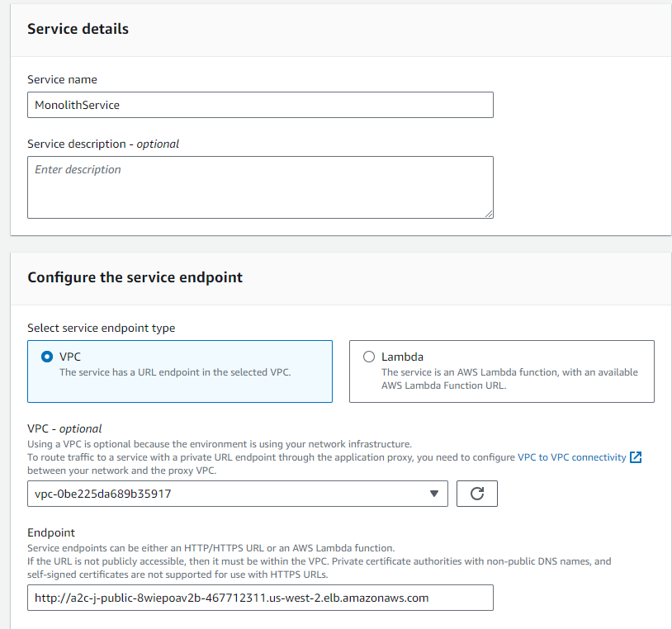Click the Enter description text area
This screenshot has width=672, height=629.
point(260,187)
